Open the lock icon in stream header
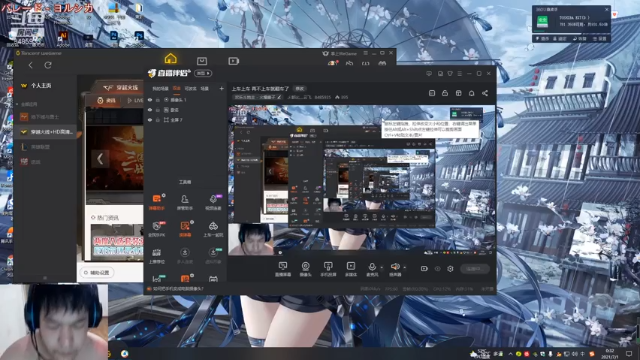 point(445,93)
